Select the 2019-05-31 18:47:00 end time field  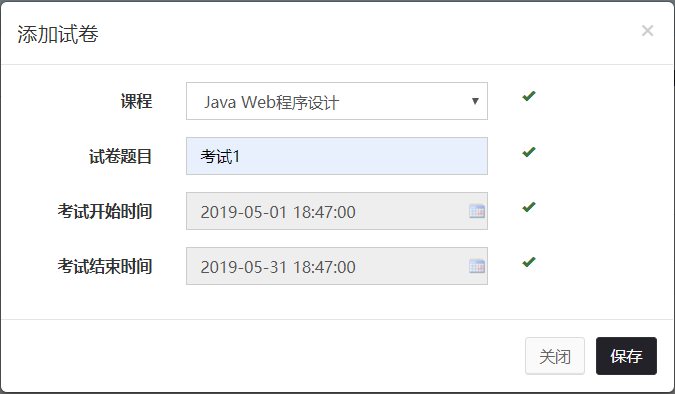[x=337, y=266]
